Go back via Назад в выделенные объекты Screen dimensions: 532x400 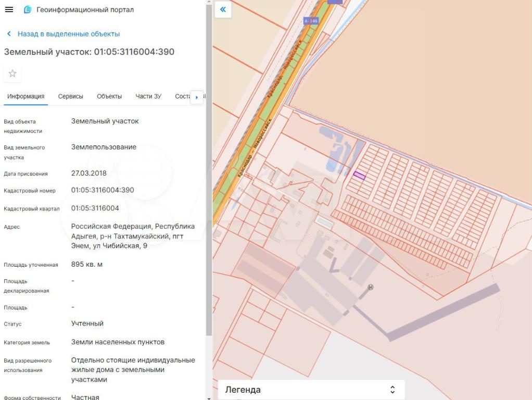pyautogui.click(x=68, y=34)
